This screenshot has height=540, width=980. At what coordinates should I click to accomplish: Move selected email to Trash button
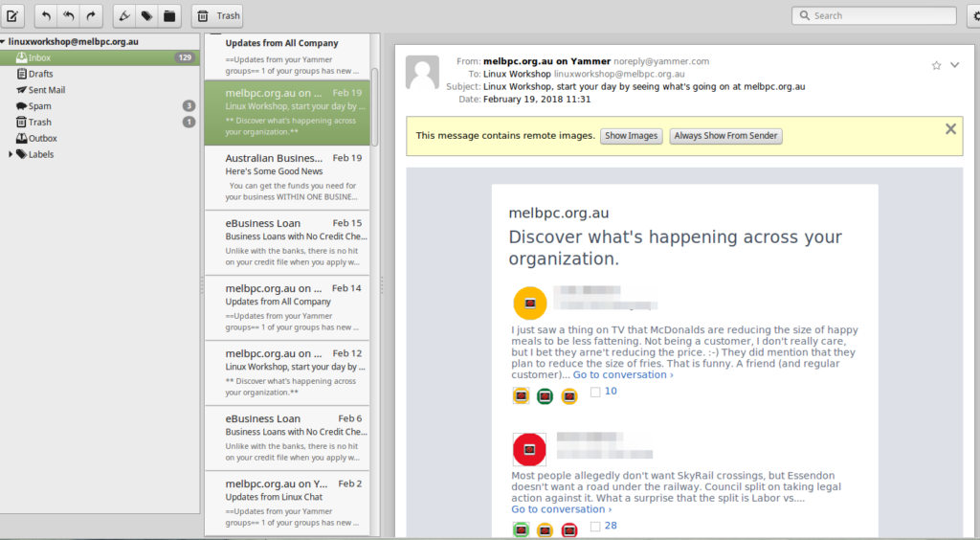(217, 15)
